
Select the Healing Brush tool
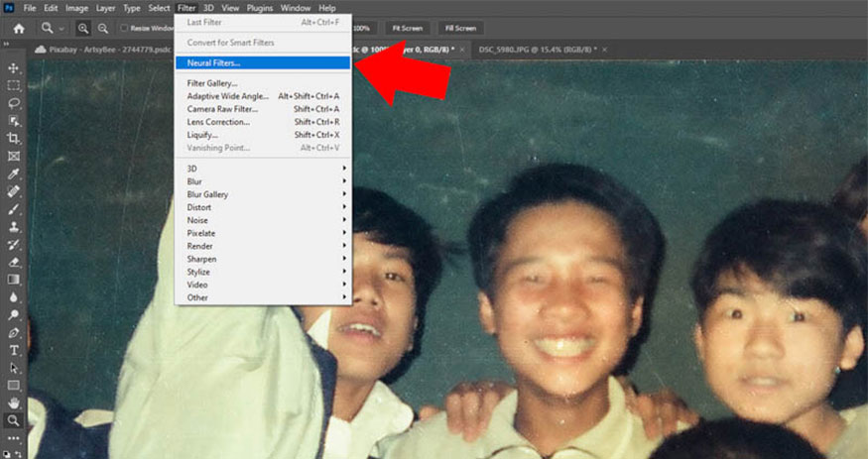(x=13, y=191)
